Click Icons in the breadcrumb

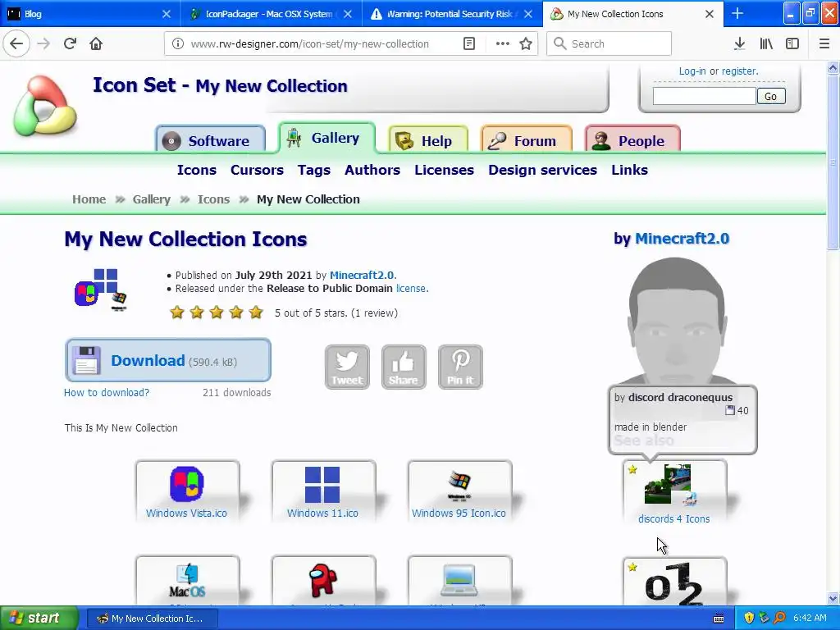point(213,199)
